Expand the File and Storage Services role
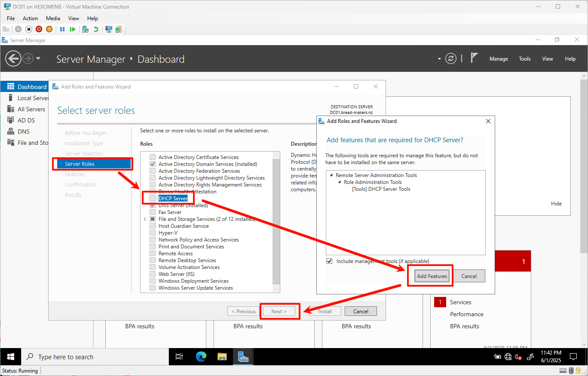This screenshot has width=588, height=376. tap(145, 219)
